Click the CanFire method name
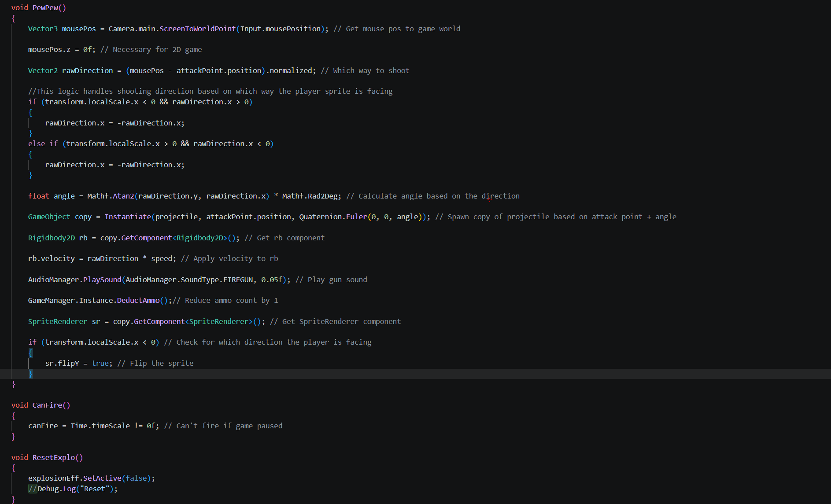 (x=47, y=405)
